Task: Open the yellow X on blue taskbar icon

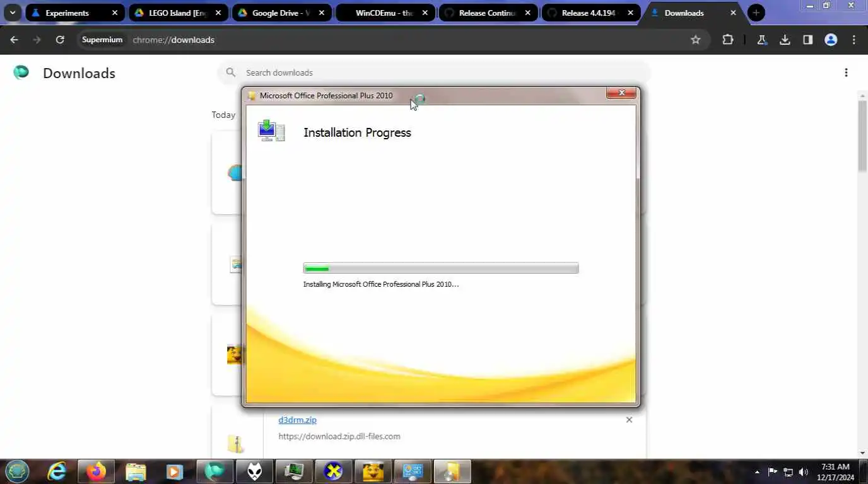Action: pyautogui.click(x=333, y=471)
